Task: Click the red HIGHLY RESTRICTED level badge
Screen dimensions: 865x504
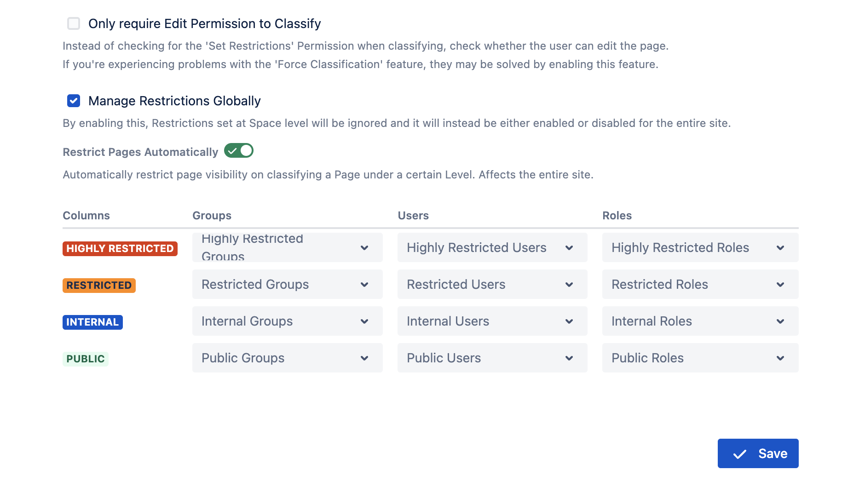Action: point(120,248)
